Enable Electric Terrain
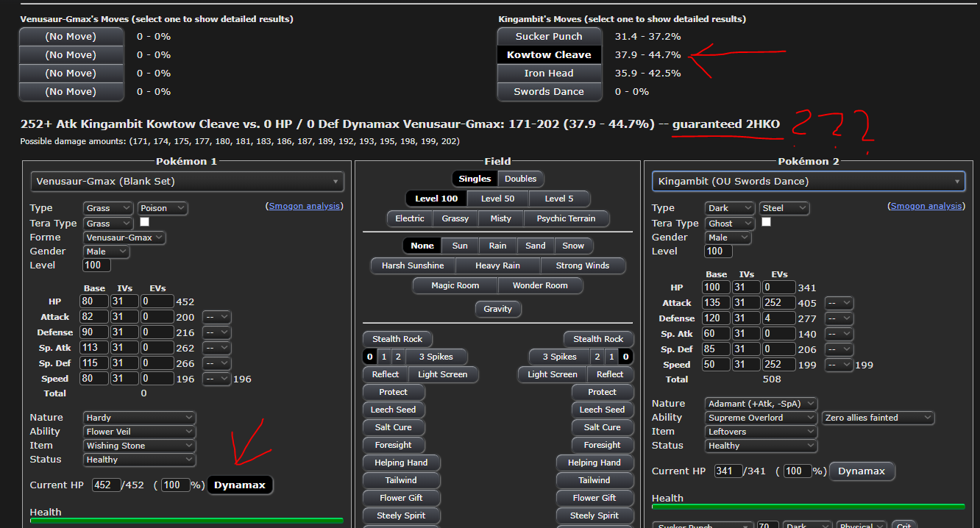The width and height of the screenshot is (980, 528). point(410,218)
